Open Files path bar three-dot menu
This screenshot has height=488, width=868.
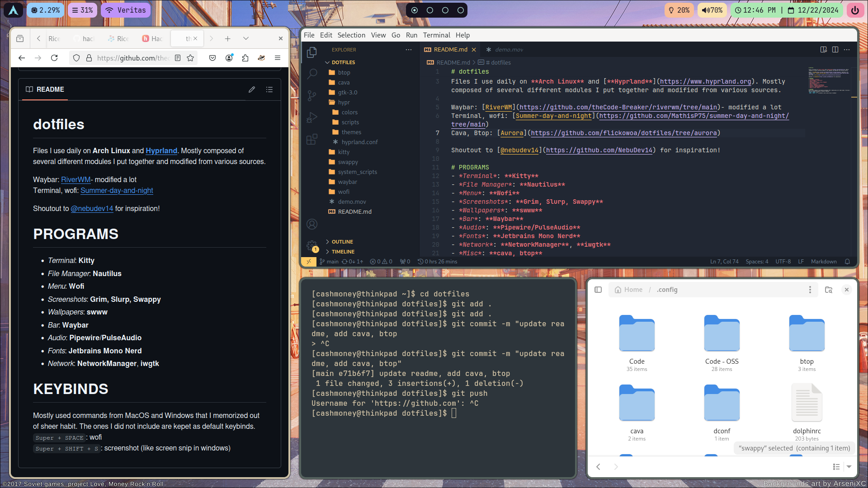810,290
